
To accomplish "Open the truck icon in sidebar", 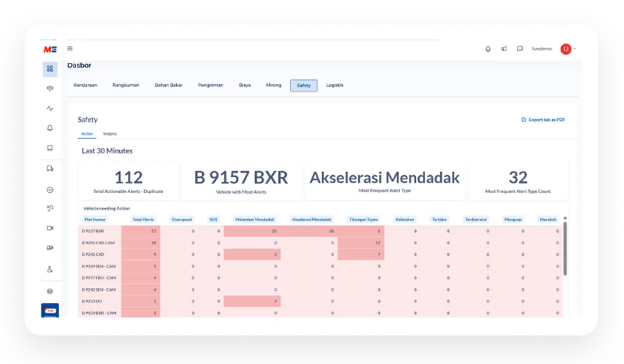I will click(x=50, y=169).
